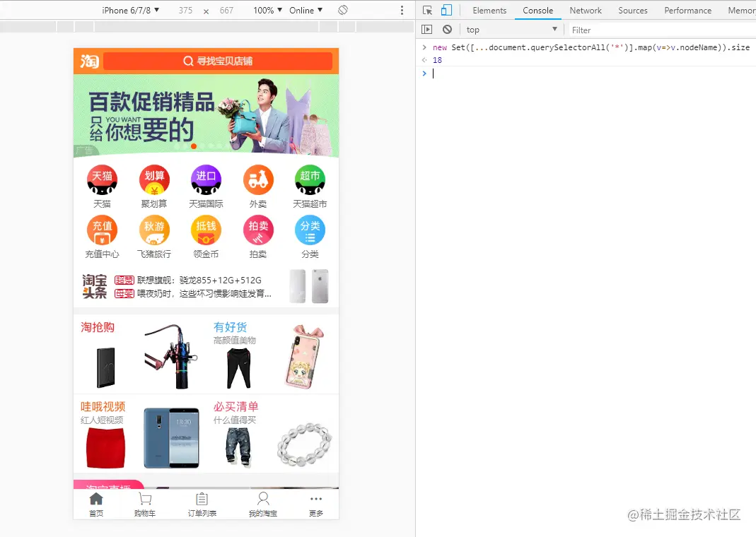This screenshot has height=537, width=756.
Task: Open device toolbar more options menu
Action: coord(402,10)
